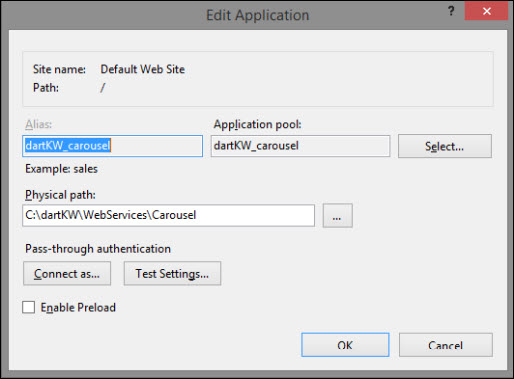Open the physical path browse ellipsis button

click(337, 216)
